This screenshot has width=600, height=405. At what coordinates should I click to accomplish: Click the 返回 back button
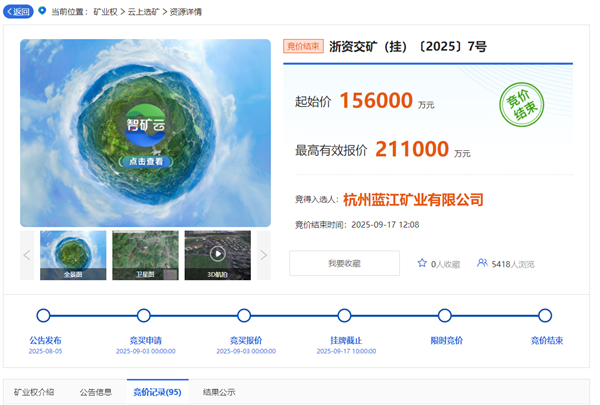(18, 11)
